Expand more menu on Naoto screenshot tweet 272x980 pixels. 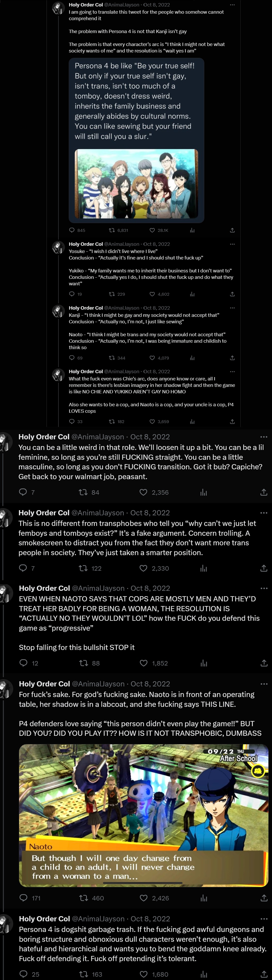[264, 684]
